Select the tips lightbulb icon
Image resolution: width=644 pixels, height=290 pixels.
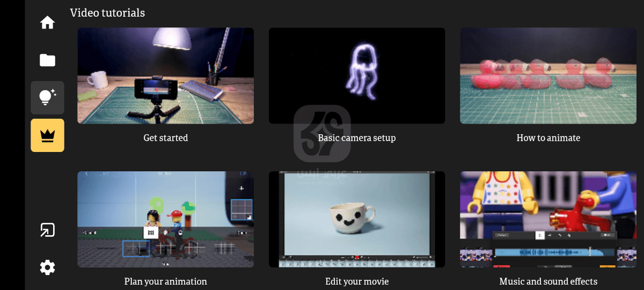47,98
